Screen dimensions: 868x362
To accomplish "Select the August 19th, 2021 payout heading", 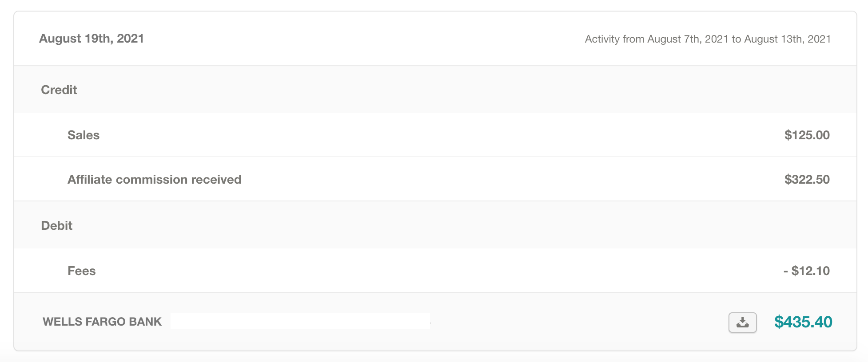I will coord(91,39).
